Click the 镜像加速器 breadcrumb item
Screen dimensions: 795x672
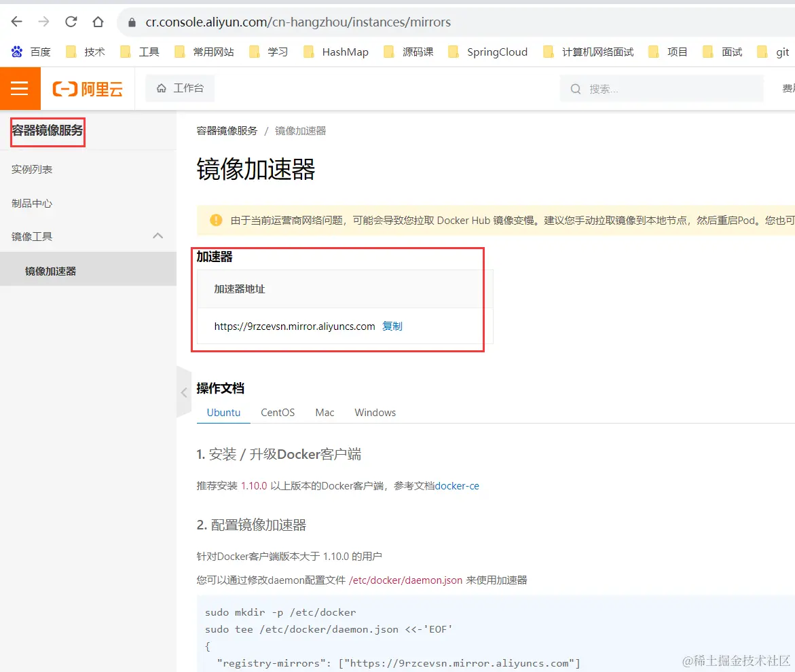tap(301, 131)
